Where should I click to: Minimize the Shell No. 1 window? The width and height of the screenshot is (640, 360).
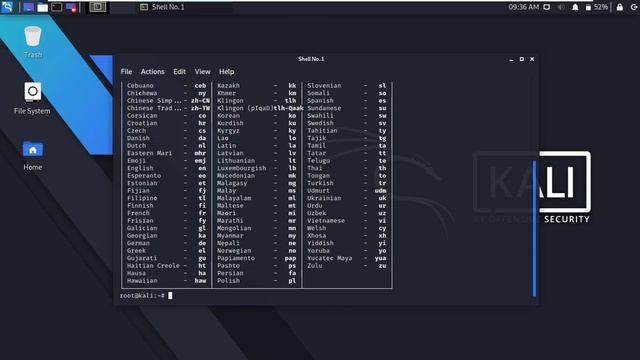point(511,59)
